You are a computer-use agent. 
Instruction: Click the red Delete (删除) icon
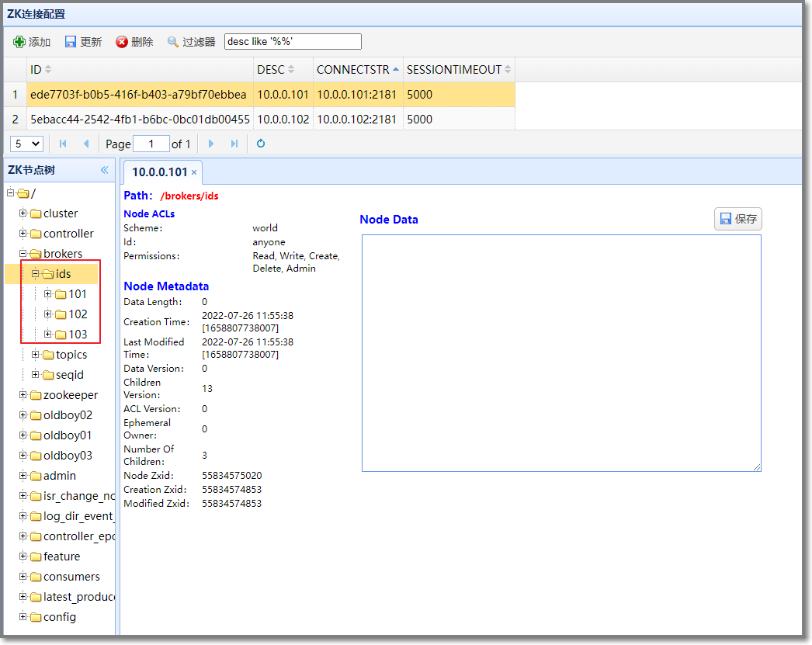click(122, 42)
